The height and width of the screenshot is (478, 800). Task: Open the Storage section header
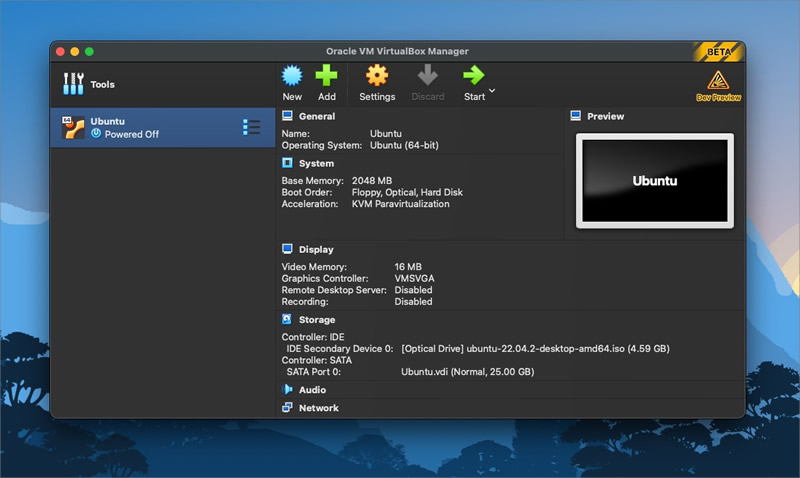pyautogui.click(x=317, y=320)
